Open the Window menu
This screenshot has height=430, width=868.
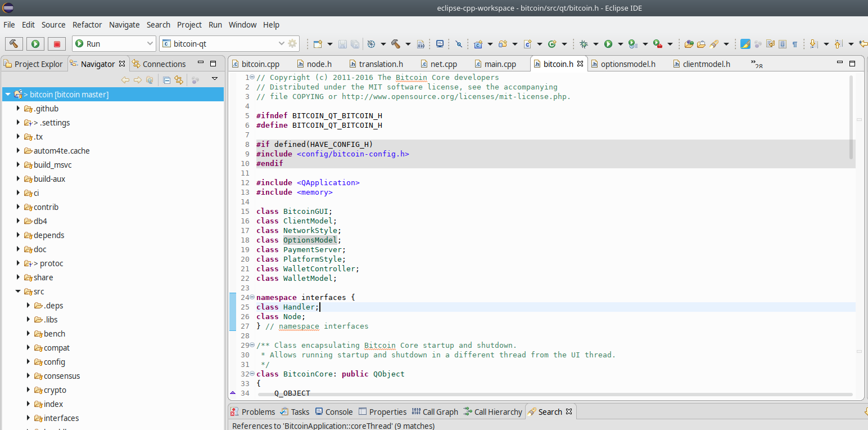(x=242, y=25)
